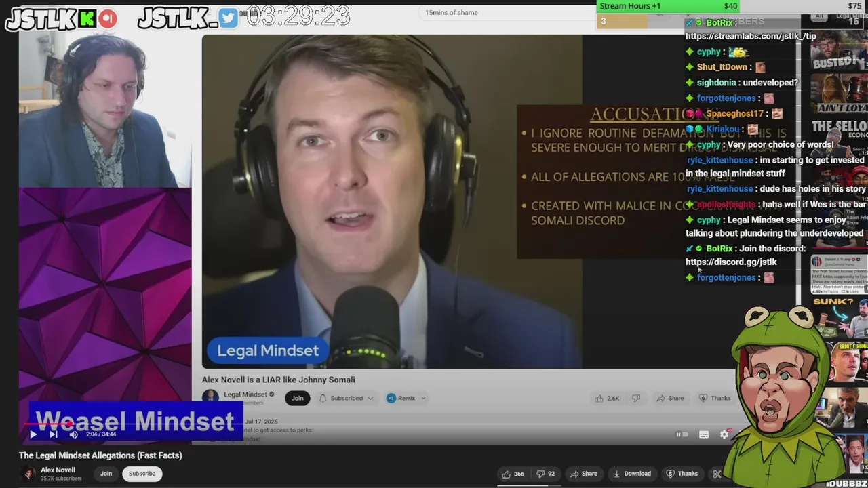The height and width of the screenshot is (488, 868).
Task: Dislike the Alex Novell video (92 dislikes)
Action: 546,474
